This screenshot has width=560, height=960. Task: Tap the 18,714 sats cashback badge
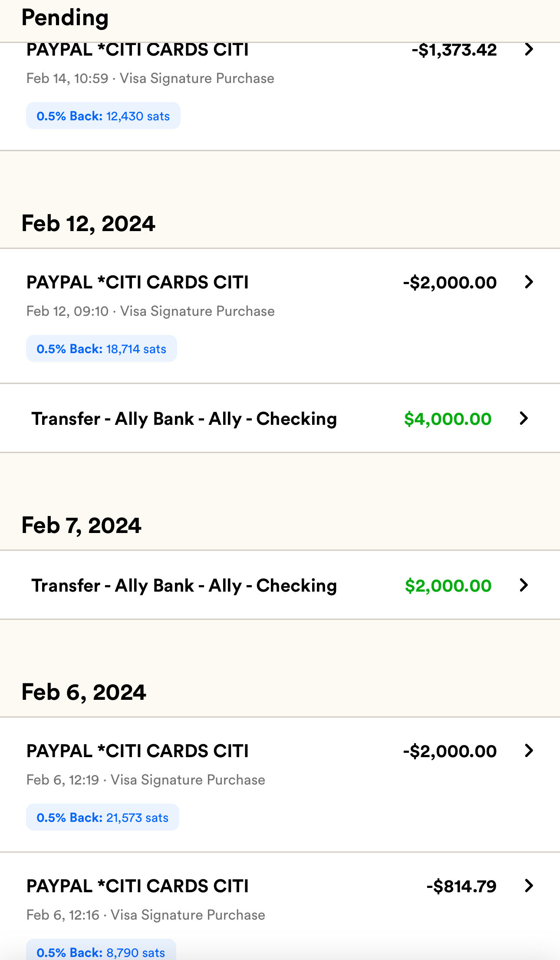click(x=101, y=349)
